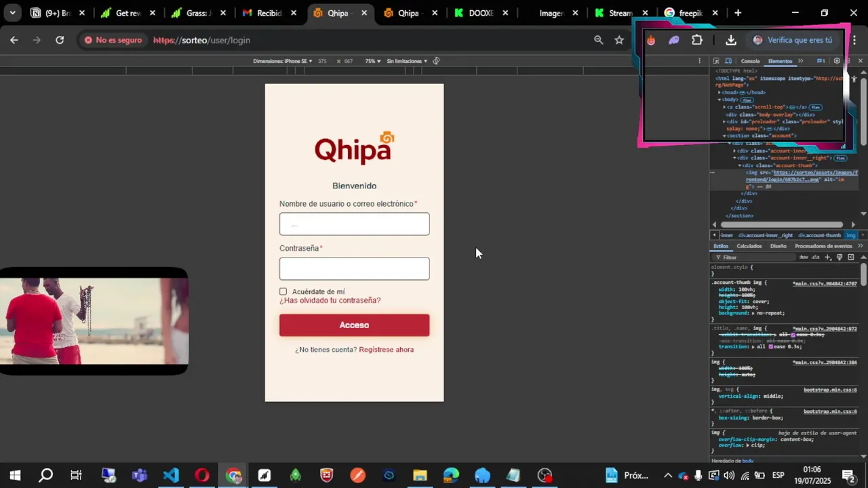Open Visual Studio Code from taskbar
The image size is (868, 488).
[171, 475]
